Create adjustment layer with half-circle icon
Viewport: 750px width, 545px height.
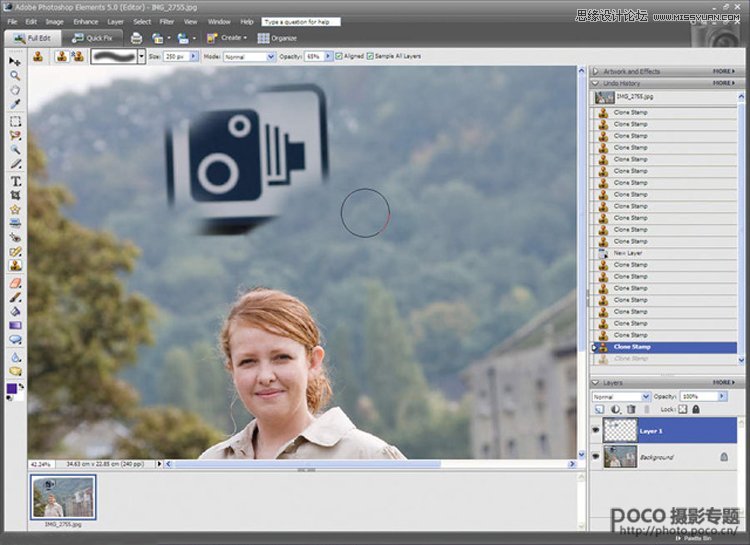tap(615, 409)
